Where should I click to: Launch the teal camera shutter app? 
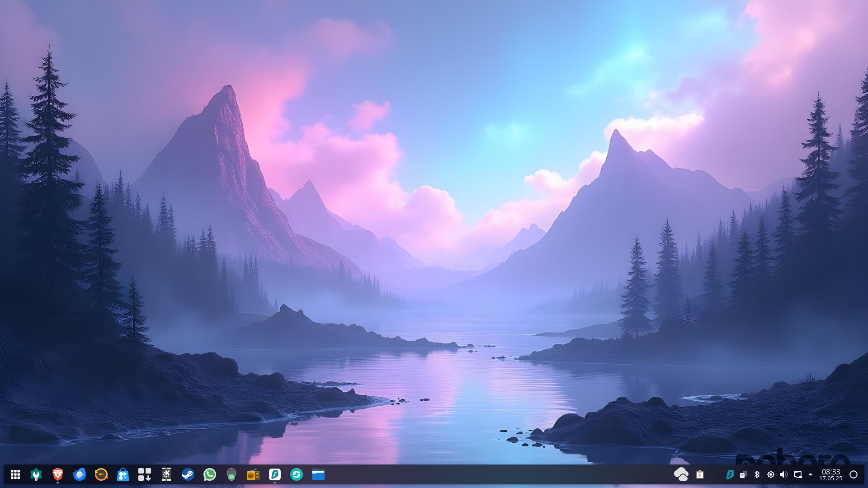pyautogui.click(x=297, y=474)
